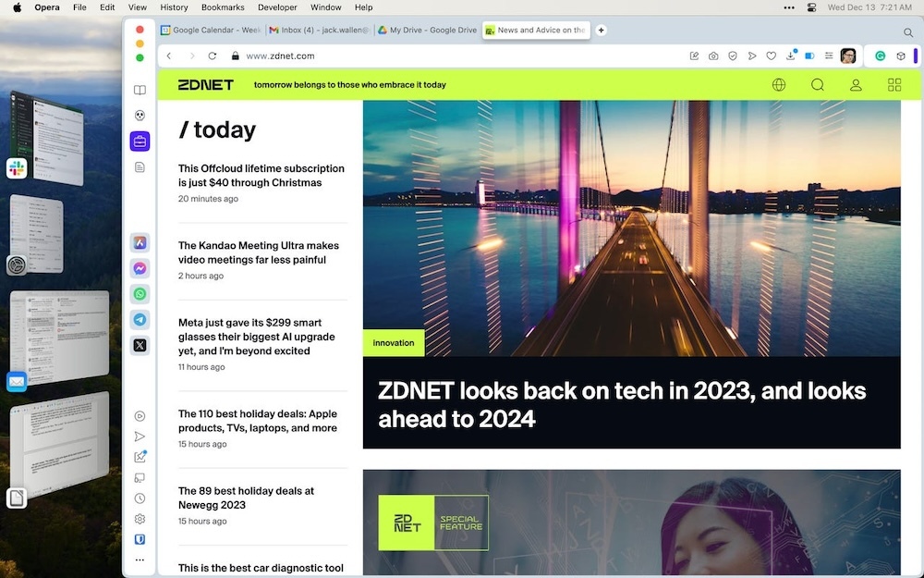Open the 110 best holiday deals article

258,421
